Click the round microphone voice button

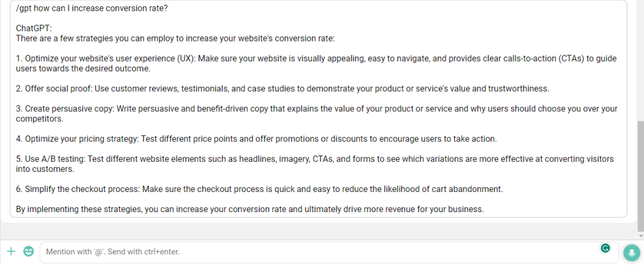pos(631,252)
